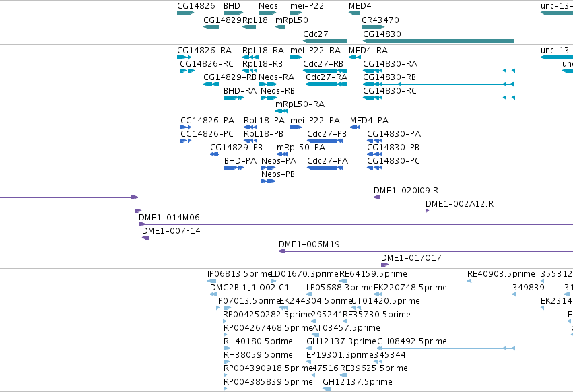The image size is (573, 392).
Task: Click the CG14826 gene label
Action: point(196,6)
